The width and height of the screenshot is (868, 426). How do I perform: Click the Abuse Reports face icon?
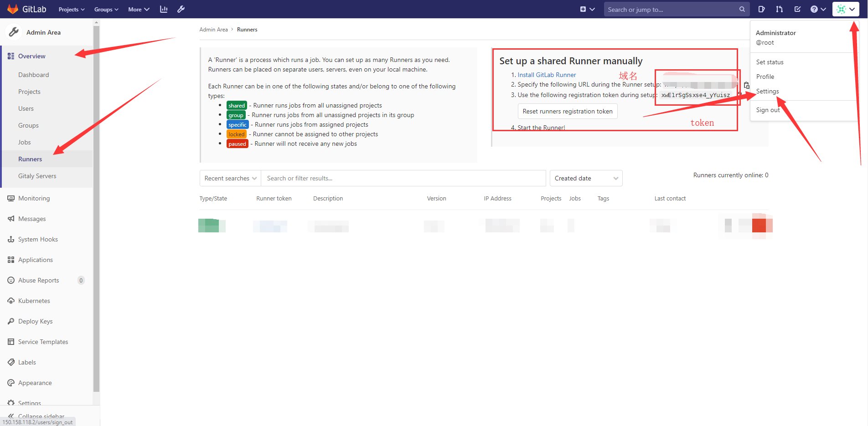click(11, 280)
